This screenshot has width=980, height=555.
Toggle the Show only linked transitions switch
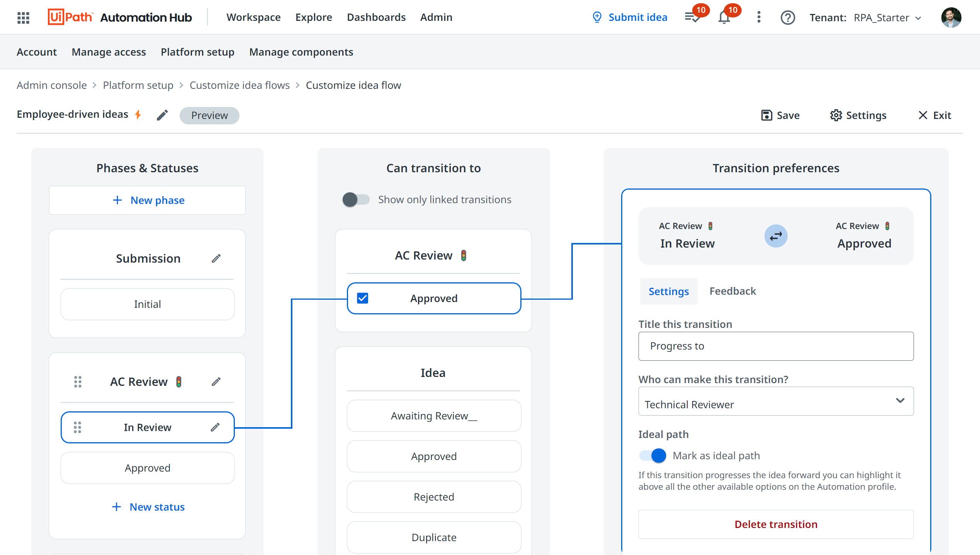pos(355,199)
